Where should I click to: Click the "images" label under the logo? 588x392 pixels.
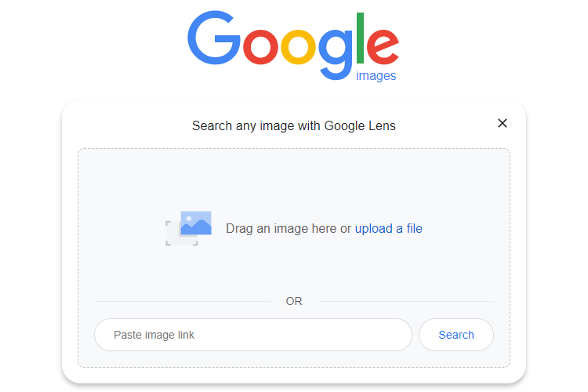(x=376, y=76)
